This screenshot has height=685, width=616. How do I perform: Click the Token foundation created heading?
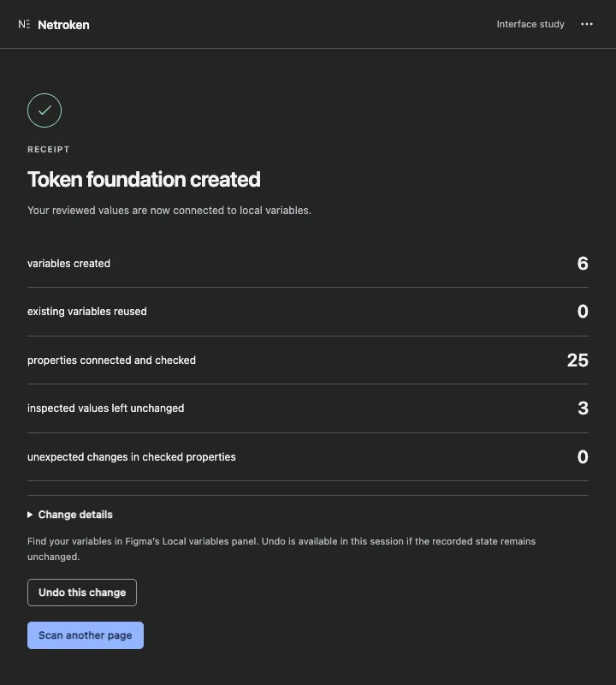(x=144, y=180)
